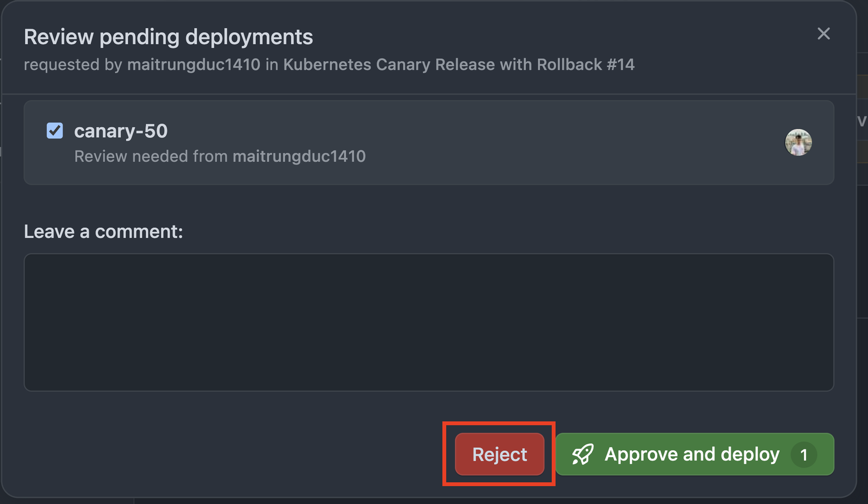
Task: Click the checkmark inside the canary-50 checkbox
Action: coord(54,131)
